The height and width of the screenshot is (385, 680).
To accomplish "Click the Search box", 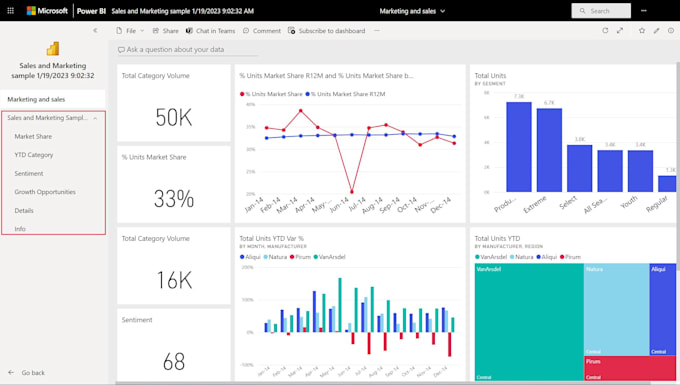I will [601, 11].
